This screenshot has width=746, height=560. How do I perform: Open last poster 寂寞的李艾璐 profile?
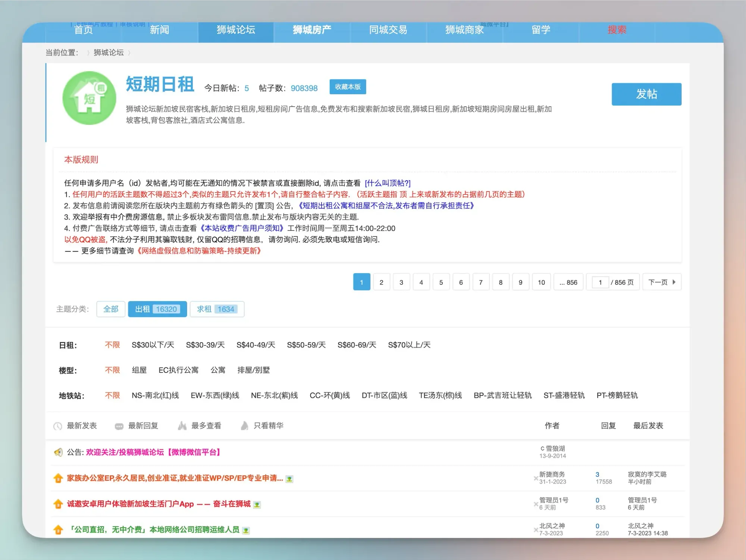point(647,475)
